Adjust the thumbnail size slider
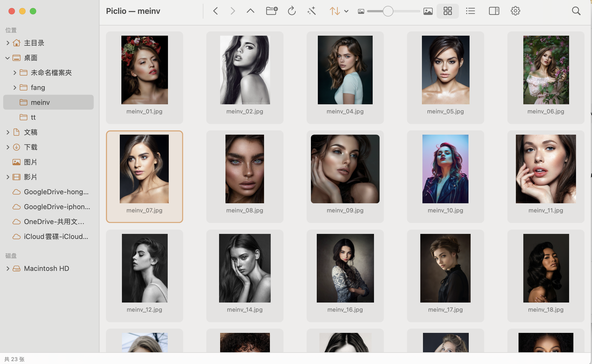The image size is (592, 364). [388, 11]
